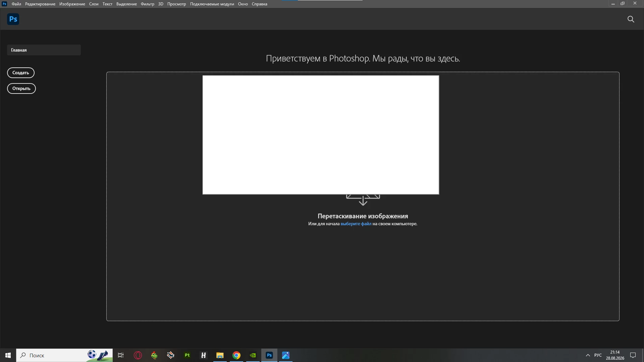Viewport: 644px width, 362px height.
Task: Switch the РУС input language indicator
Action: (x=598, y=355)
